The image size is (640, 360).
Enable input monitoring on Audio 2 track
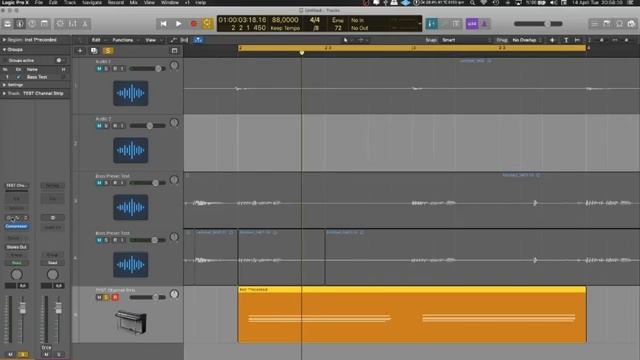click(x=122, y=126)
